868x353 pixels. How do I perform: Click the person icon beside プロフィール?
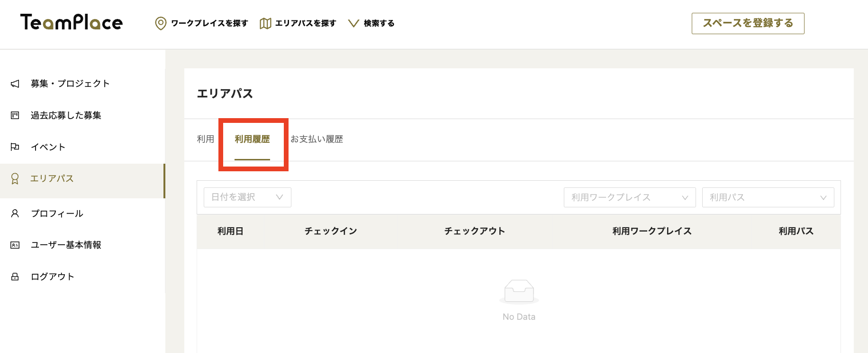15,214
